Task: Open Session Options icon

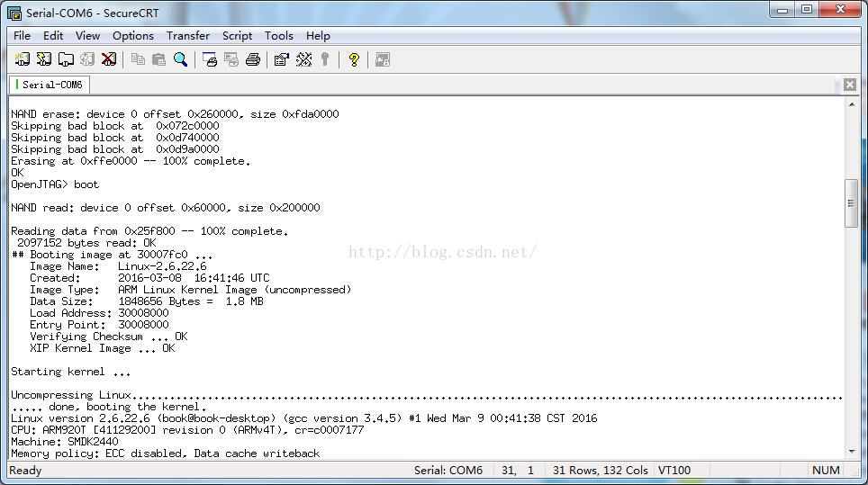Action: click(x=282, y=59)
